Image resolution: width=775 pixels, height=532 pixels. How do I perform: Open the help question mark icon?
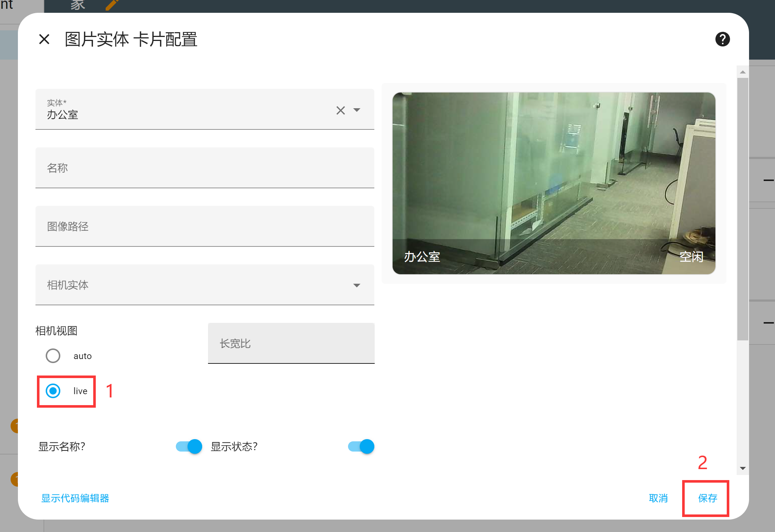click(x=722, y=39)
